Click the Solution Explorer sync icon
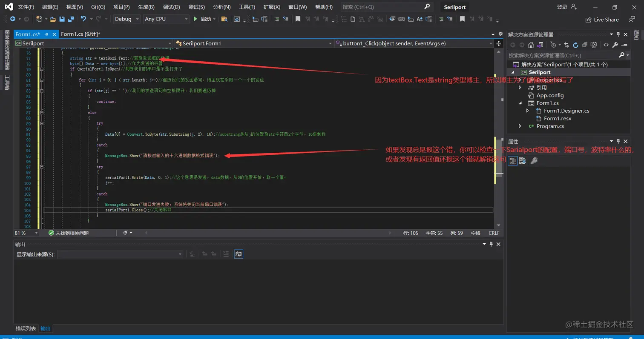 coord(566,45)
